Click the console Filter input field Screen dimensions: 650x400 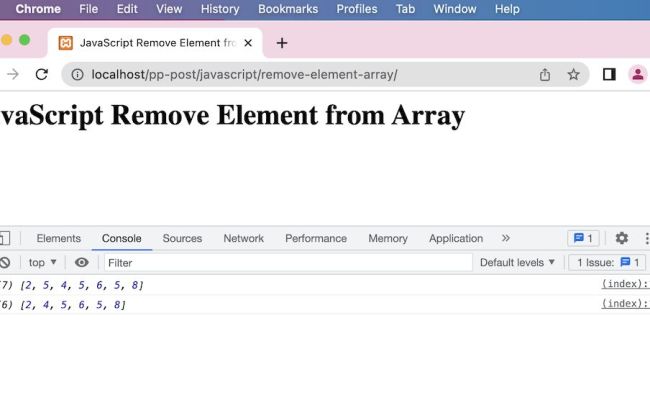[x=288, y=262]
